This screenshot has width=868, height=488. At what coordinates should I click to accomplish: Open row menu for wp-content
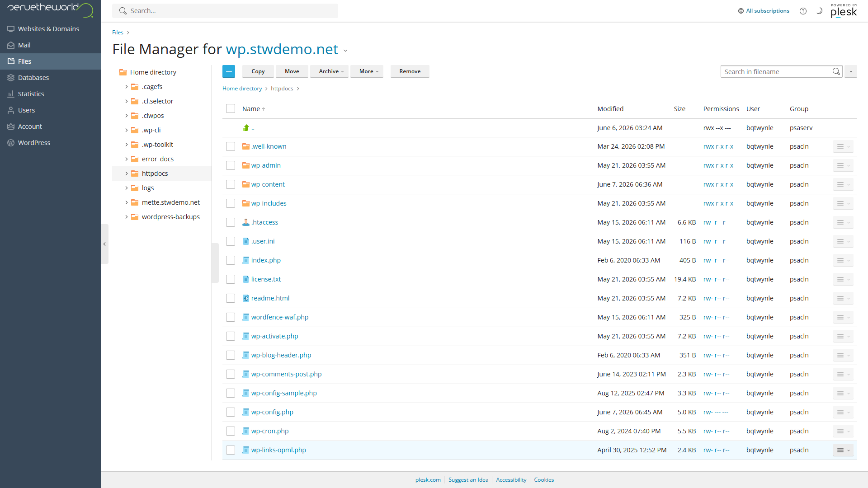pyautogui.click(x=843, y=184)
